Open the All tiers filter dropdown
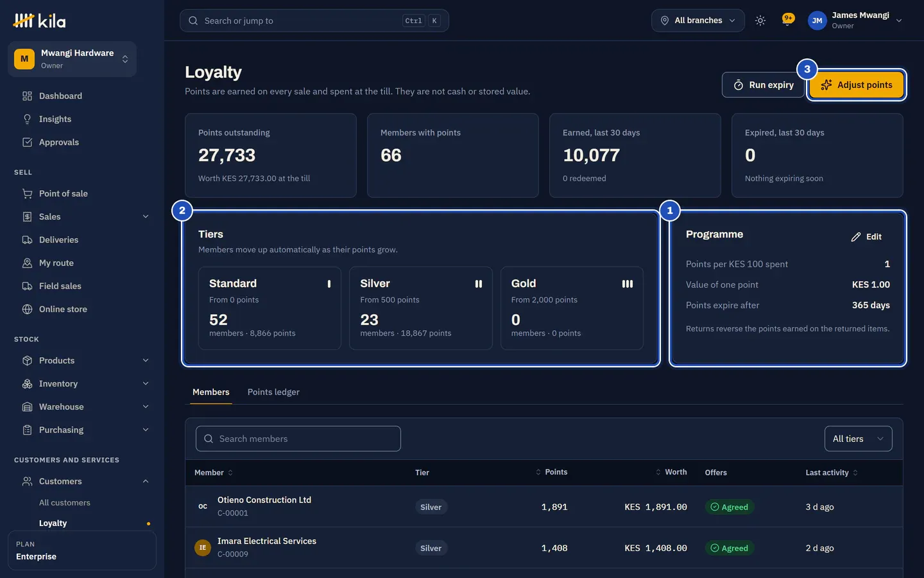Viewport: 924px width, 578px height. click(x=858, y=439)
